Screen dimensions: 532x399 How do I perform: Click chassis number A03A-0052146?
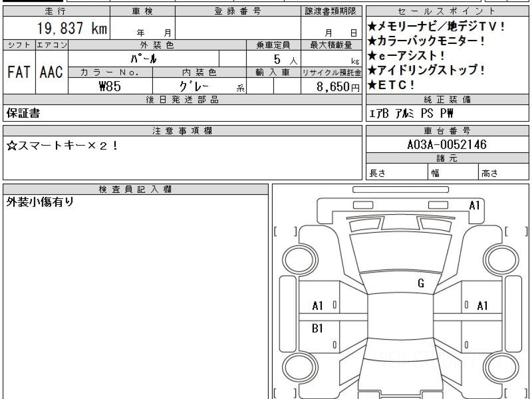coord(447,145)
